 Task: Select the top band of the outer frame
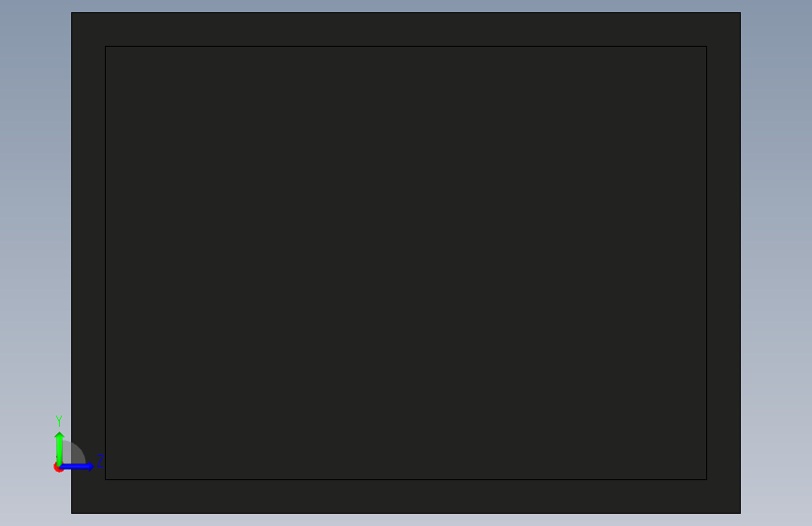tap(406, 30)
